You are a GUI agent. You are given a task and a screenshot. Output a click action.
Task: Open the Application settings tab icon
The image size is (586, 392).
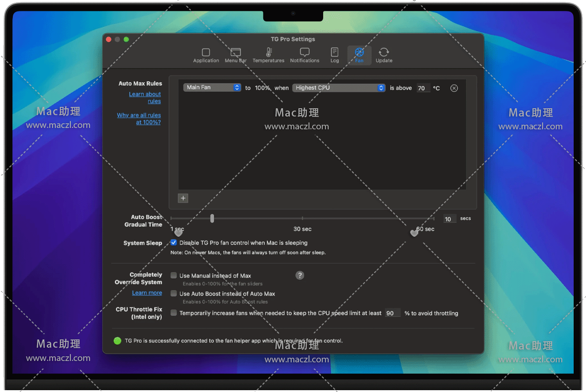tap(206, 53)
